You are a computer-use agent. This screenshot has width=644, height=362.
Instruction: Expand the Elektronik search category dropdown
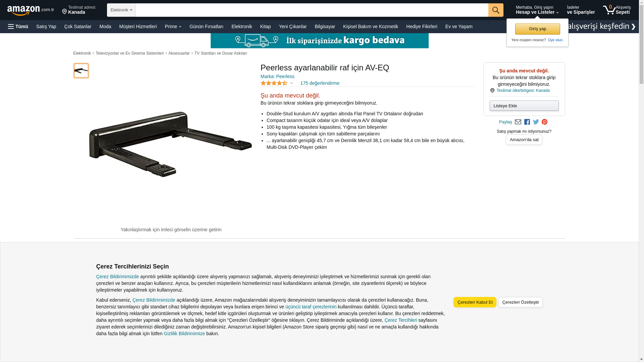click(x=121, y=10)
